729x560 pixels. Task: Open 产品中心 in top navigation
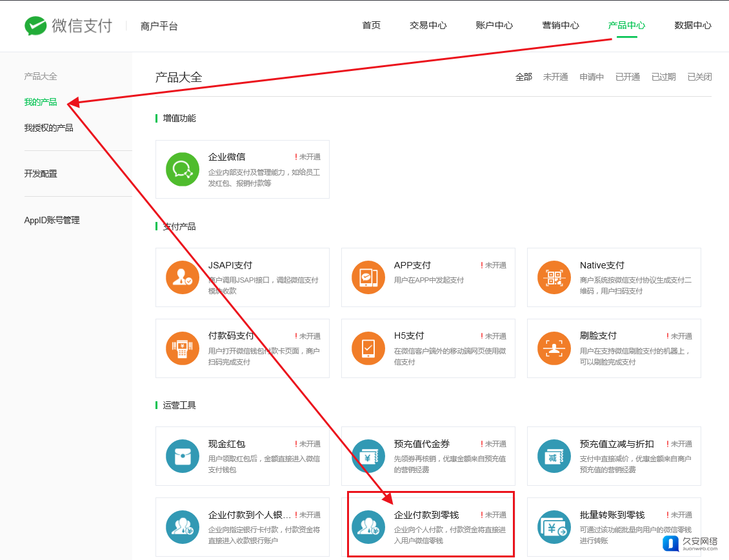point(626,25)
